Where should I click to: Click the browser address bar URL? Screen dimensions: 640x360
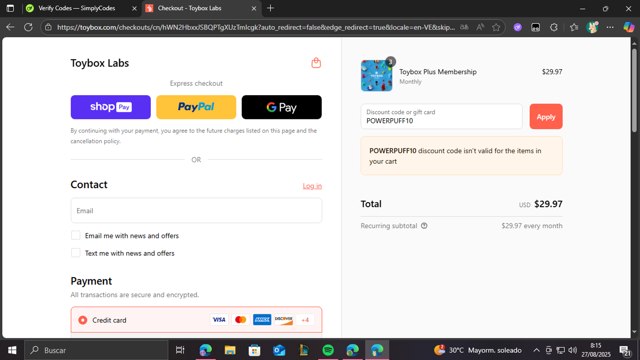[256, 27]
